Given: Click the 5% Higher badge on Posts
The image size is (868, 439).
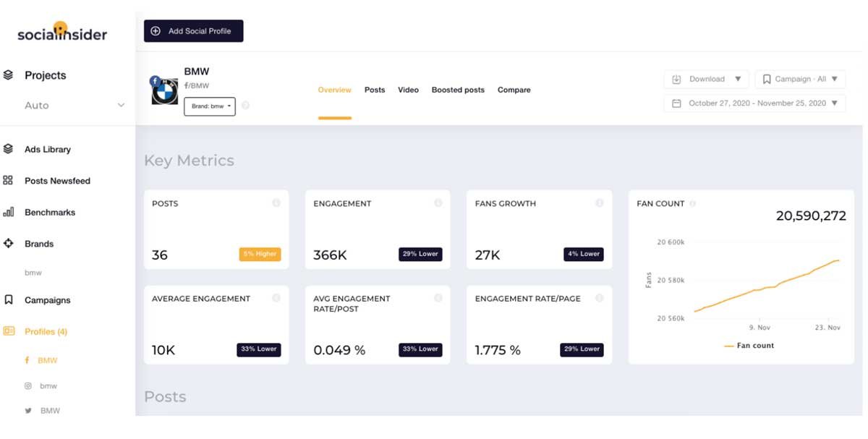Looking at the screenshot, I should [260, 255].
